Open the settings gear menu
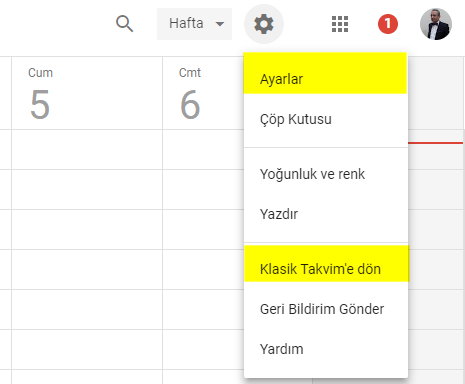The height and width of the screenshot is (384, 465). (264, 24)
